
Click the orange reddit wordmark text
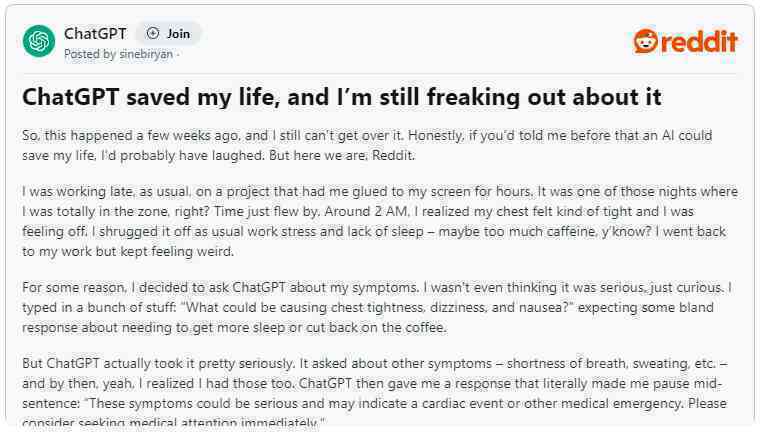(x=699, y=41)
